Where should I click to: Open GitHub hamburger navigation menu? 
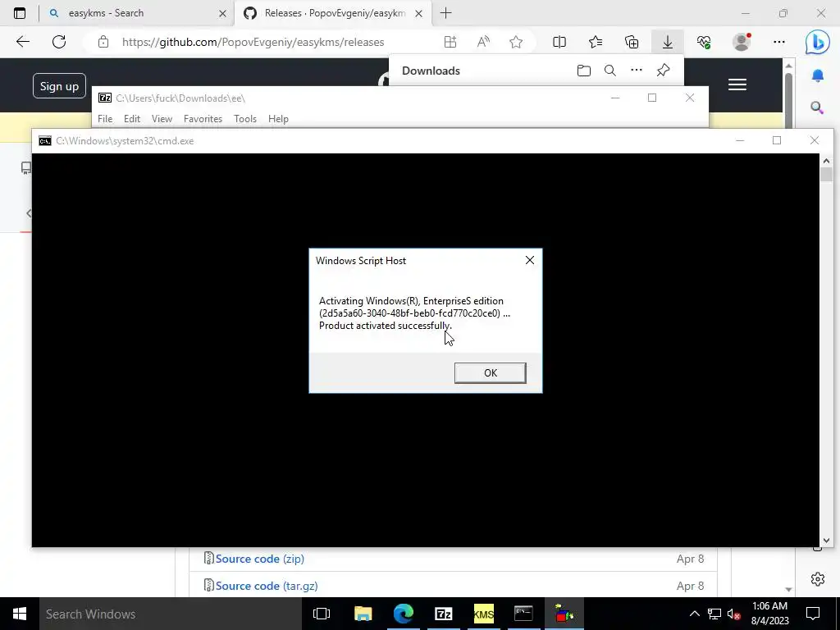point(737,84)
